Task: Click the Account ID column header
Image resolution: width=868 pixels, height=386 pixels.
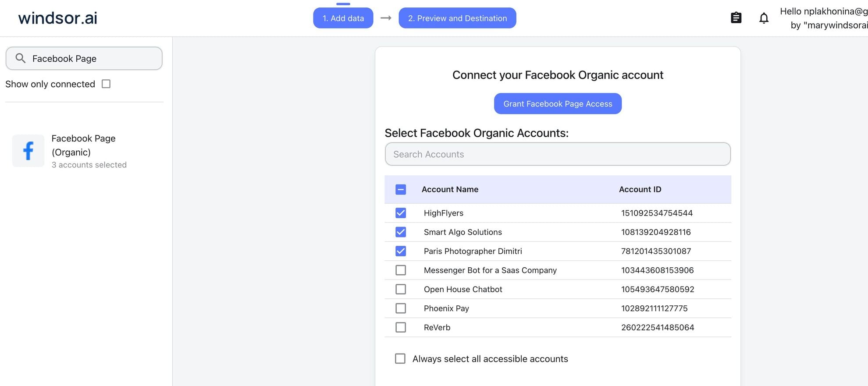Action: pos(640,189)
